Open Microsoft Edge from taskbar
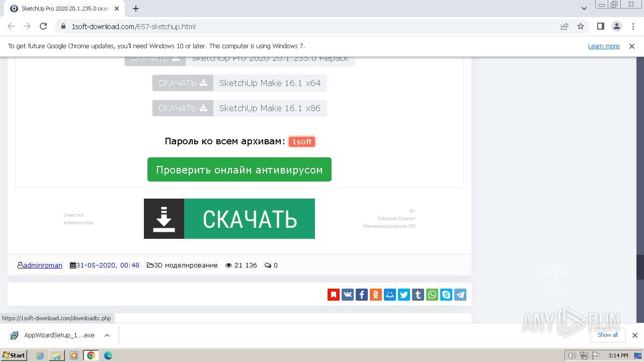The image size is (644, 362). [x=108, y=355]
